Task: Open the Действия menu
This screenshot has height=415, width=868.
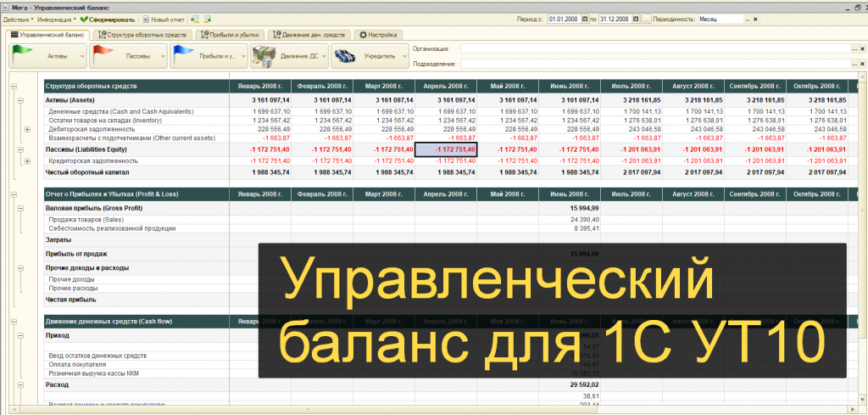Action: click(x=17, y=19)
